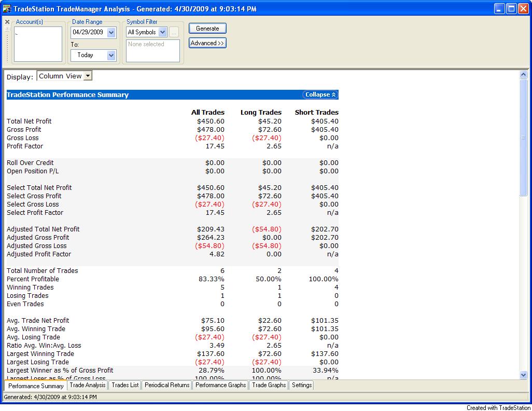Open the All Symbols filter dropdown
532x411 pixels.
click(x=162, y=32)
